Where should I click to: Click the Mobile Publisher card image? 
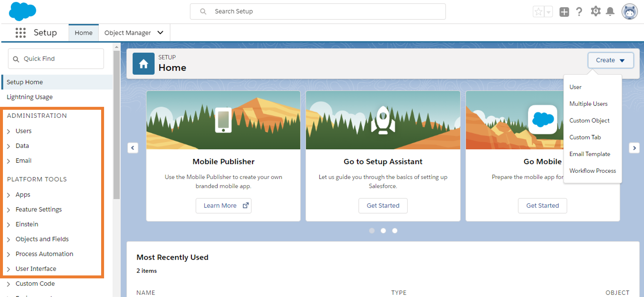[x=223, y=120]
